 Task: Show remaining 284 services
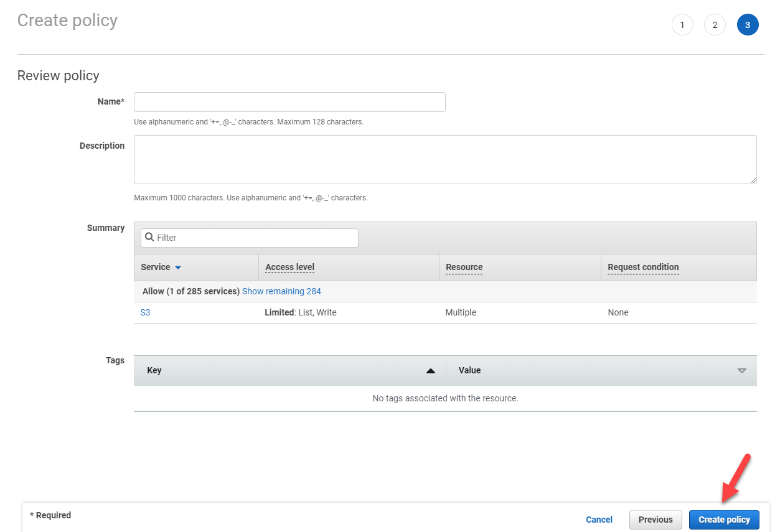(281, 291)
